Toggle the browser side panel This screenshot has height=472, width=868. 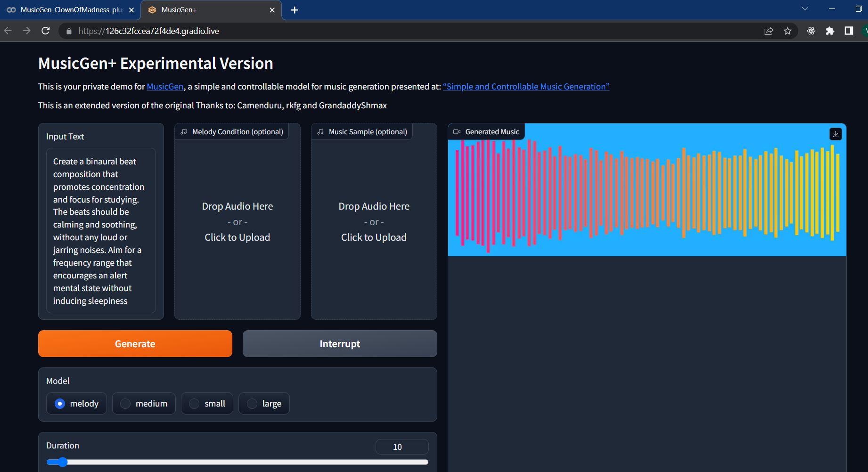point(849,31)
